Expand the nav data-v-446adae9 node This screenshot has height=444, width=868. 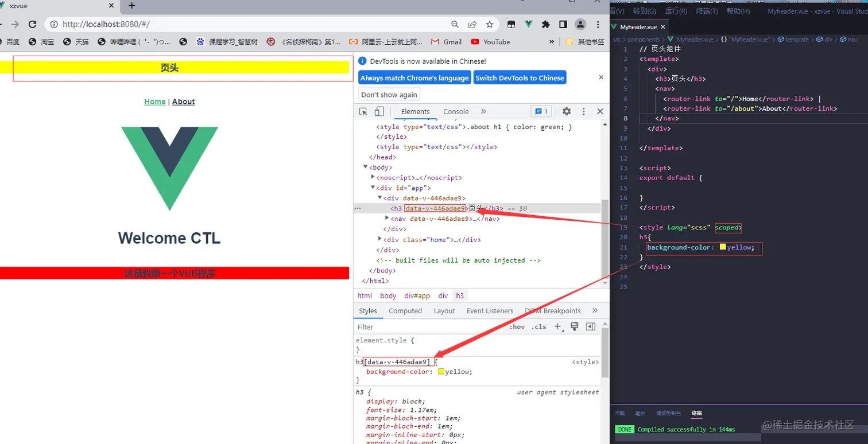point(386,218)
